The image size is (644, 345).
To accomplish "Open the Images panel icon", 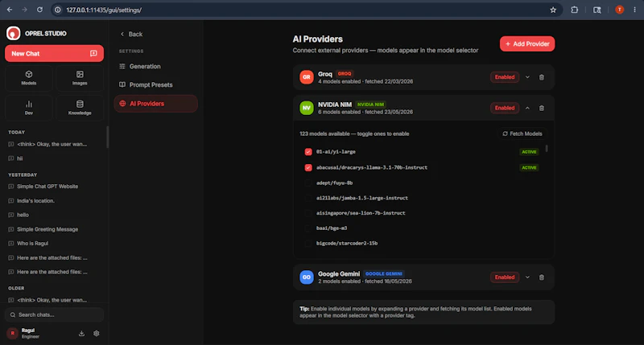I will coord(80,77).
